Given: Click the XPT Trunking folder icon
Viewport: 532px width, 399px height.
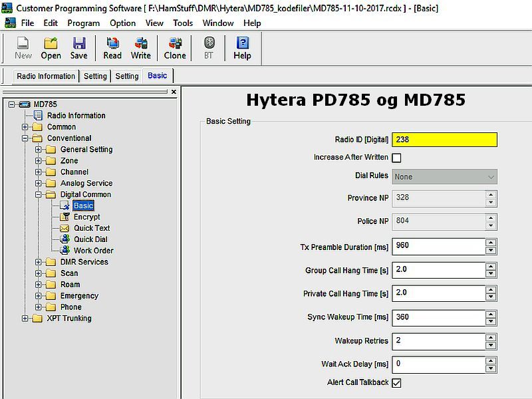Looking at the screenshot, I should (x=37, y=319).
